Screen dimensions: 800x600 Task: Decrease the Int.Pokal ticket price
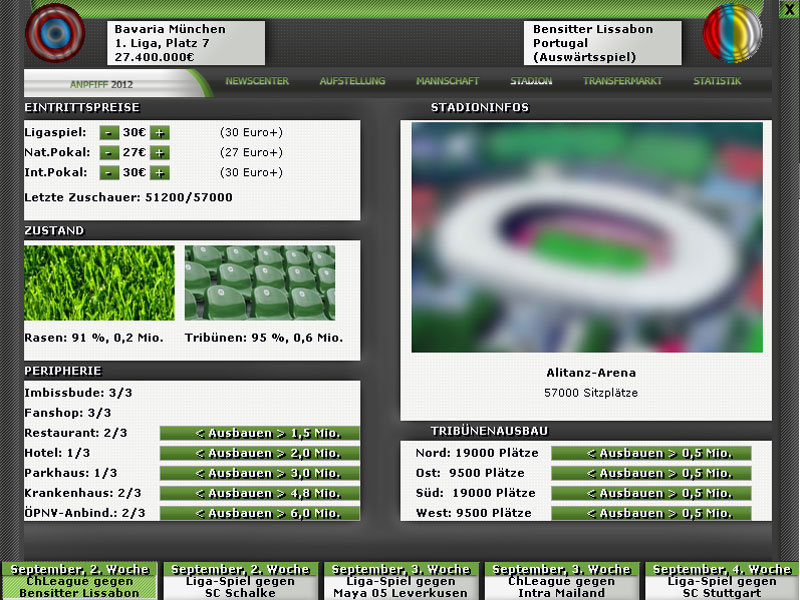pos(109,172)
